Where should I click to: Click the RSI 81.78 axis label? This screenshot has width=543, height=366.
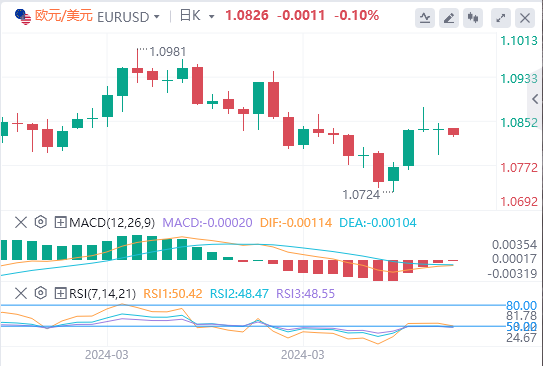pyautogui.click(x=521, y=315)
